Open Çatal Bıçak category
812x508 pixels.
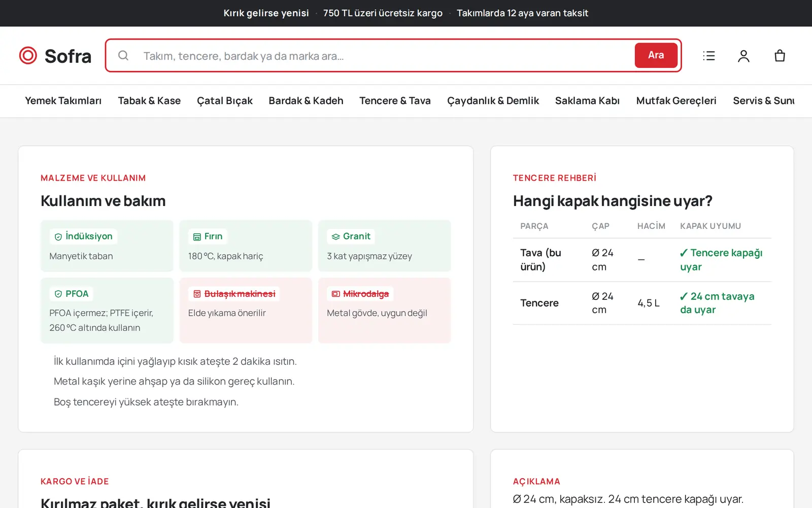(x=225, y=101)
